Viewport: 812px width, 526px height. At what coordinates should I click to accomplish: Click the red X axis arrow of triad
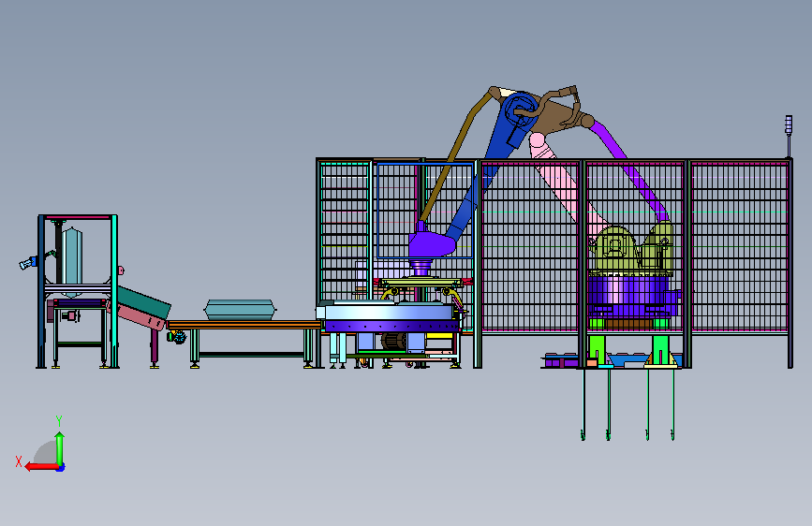(x=41, y=467)
